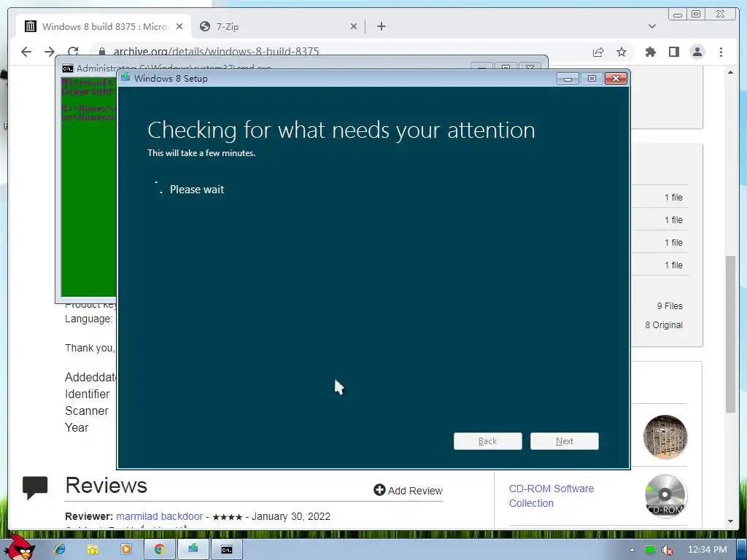The image size is (747, 560).
Task: Toggle Chrome side panel icon
Action: (x=673, y=52)
